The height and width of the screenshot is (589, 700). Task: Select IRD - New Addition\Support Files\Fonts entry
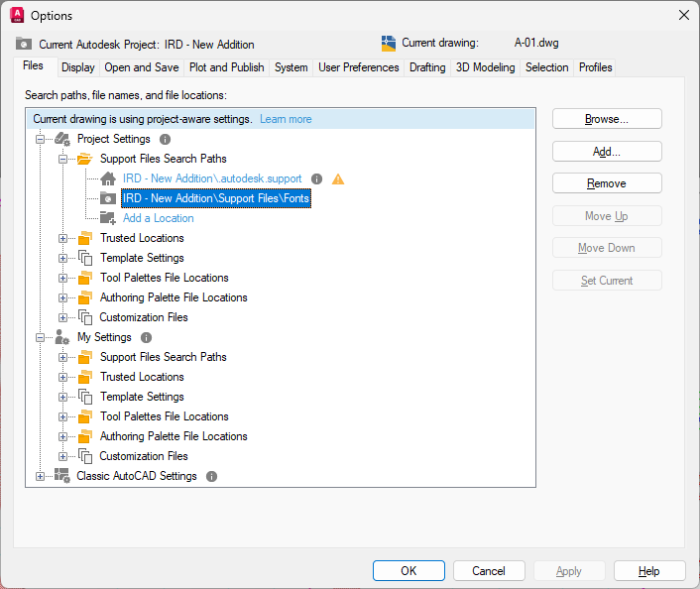coord(216,198)
